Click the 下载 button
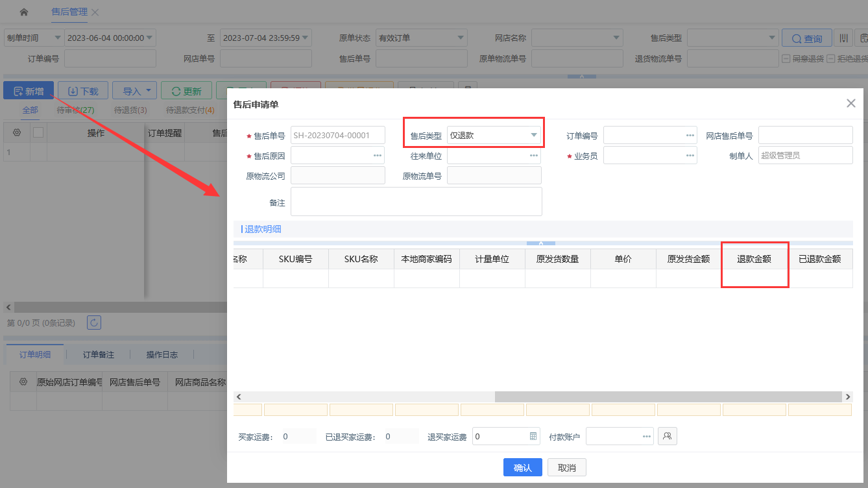The image size is (868, 488). [83, 91]
